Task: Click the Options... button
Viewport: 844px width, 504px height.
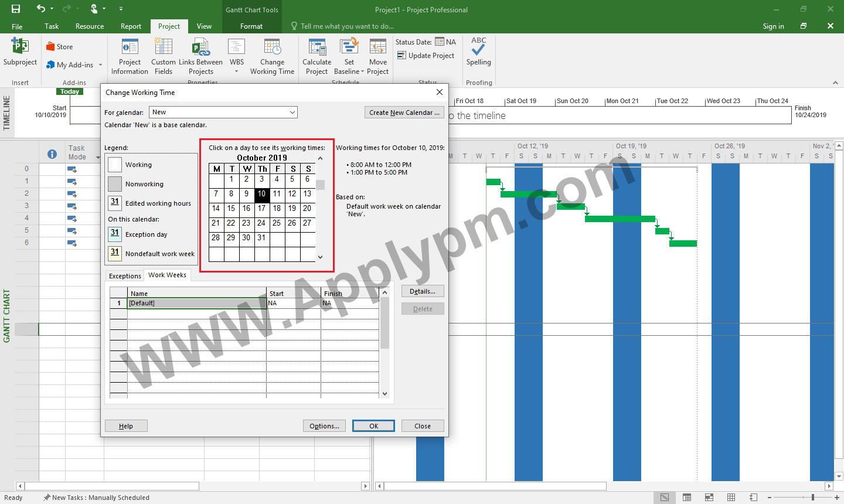Action: pyautogui.click(x=324, y=426)
